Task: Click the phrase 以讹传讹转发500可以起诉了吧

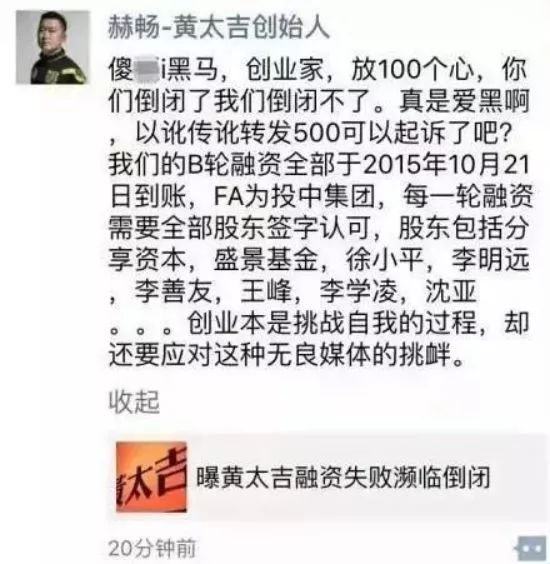Action: pyautogui.click(x=323, y=133)
